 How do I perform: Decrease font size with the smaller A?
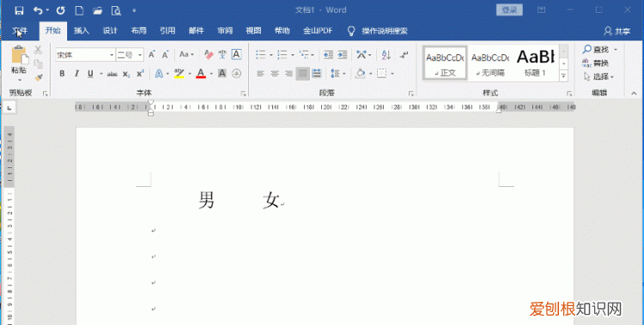(x=165, y=55)
